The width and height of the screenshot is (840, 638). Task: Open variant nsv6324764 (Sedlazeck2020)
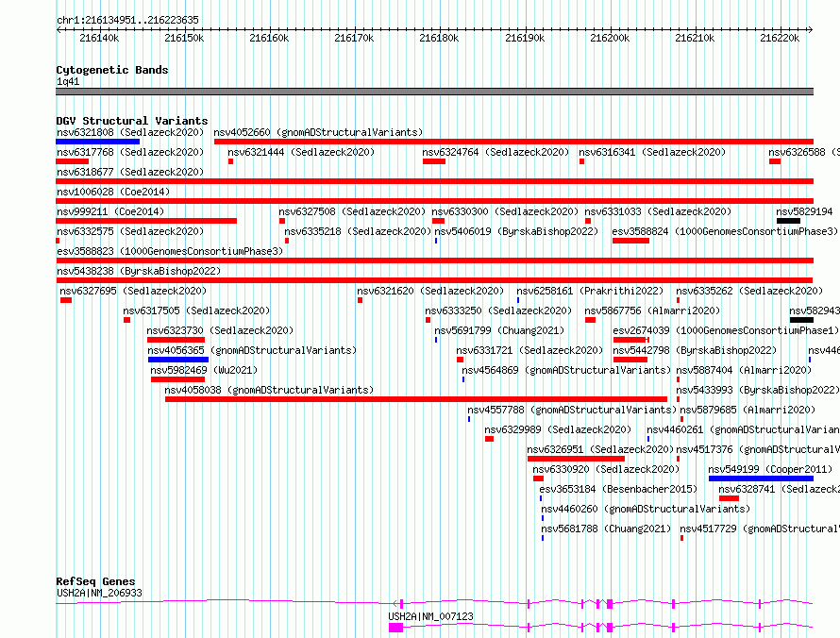tap(496, 152)
